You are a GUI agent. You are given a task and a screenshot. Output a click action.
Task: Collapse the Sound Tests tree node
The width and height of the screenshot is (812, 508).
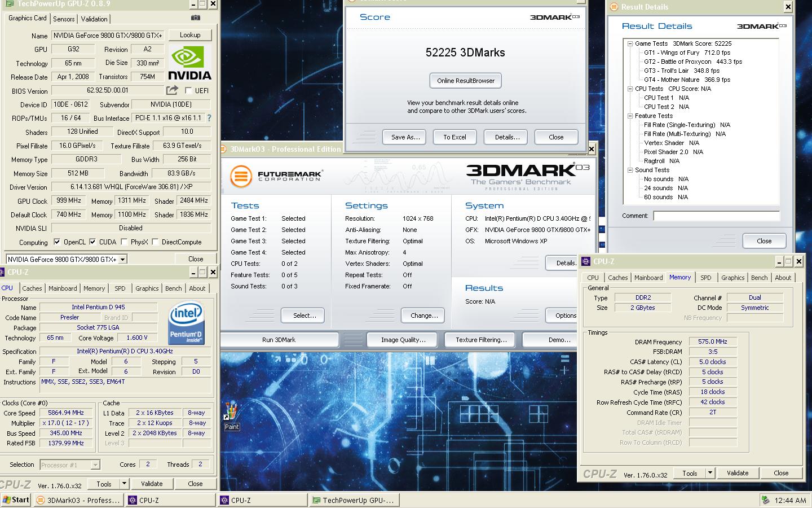pos(630,170)
